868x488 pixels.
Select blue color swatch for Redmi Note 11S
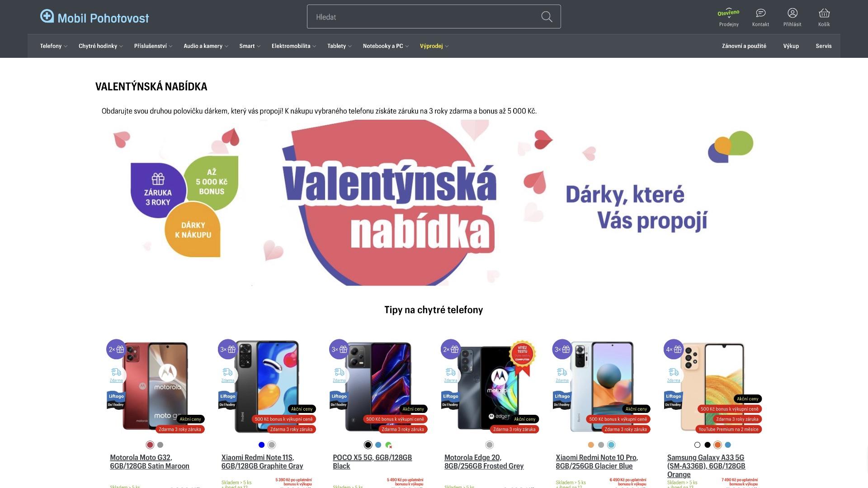[x=261, y=445]
